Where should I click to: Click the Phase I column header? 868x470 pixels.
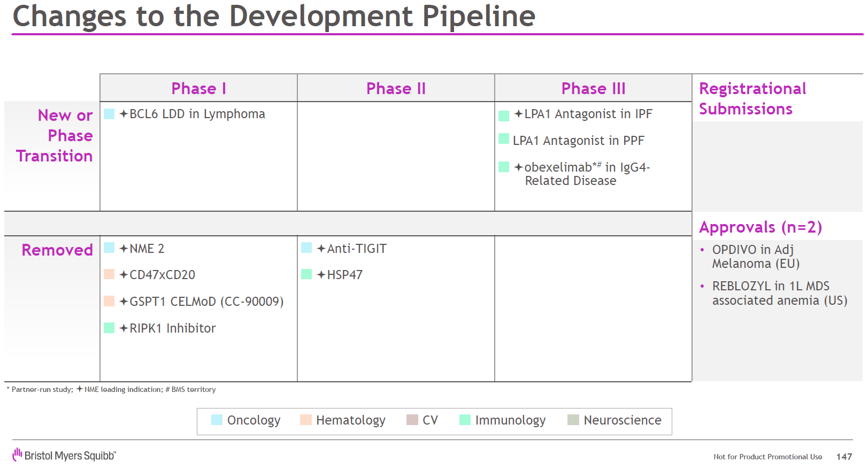198,88
